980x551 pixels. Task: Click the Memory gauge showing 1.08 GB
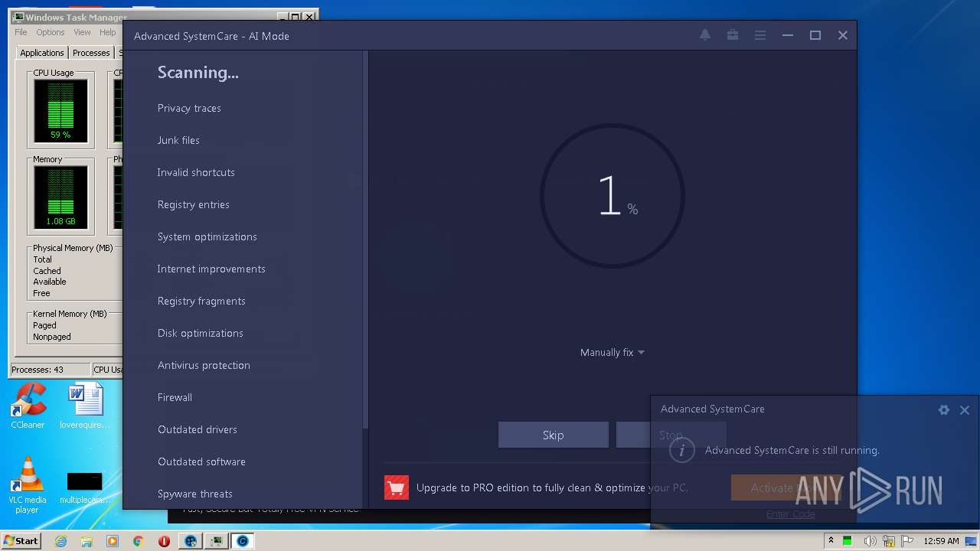coord(60,198)
